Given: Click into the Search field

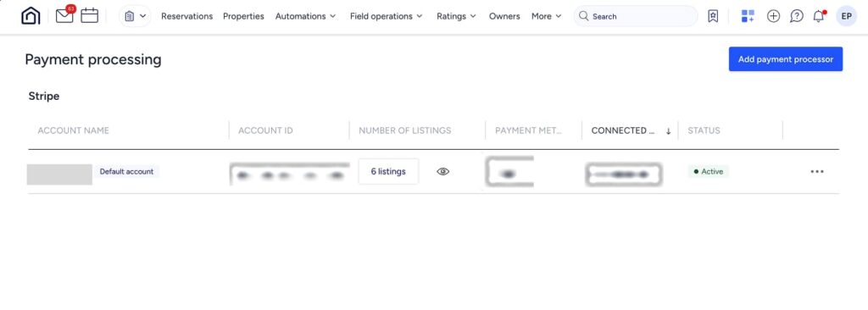Looking at the screenshot, I should tap(636, 16).
